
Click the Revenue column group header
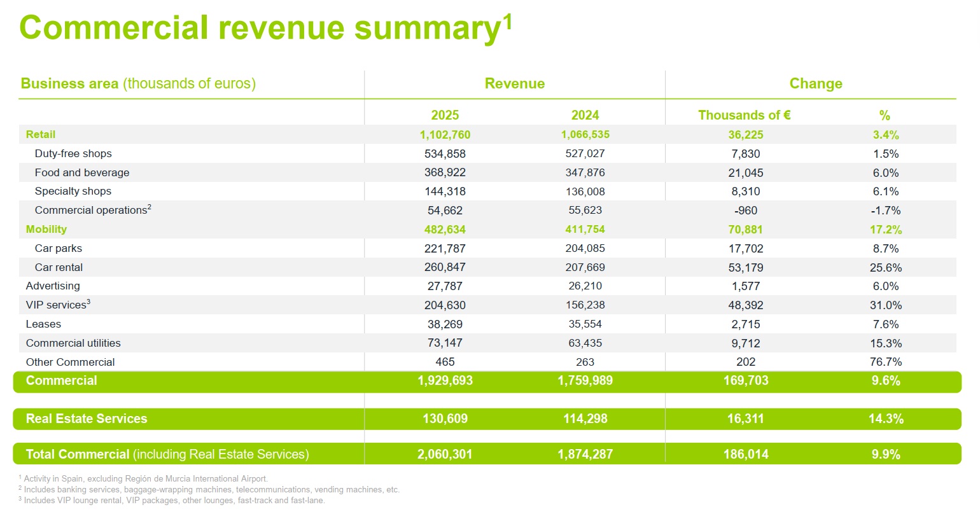tap(515, 83)
